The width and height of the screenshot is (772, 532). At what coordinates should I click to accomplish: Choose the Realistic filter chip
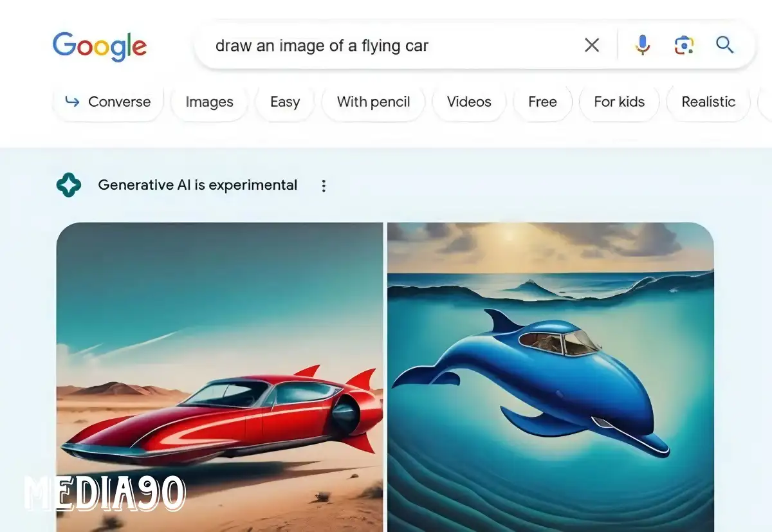coord(708,102)
